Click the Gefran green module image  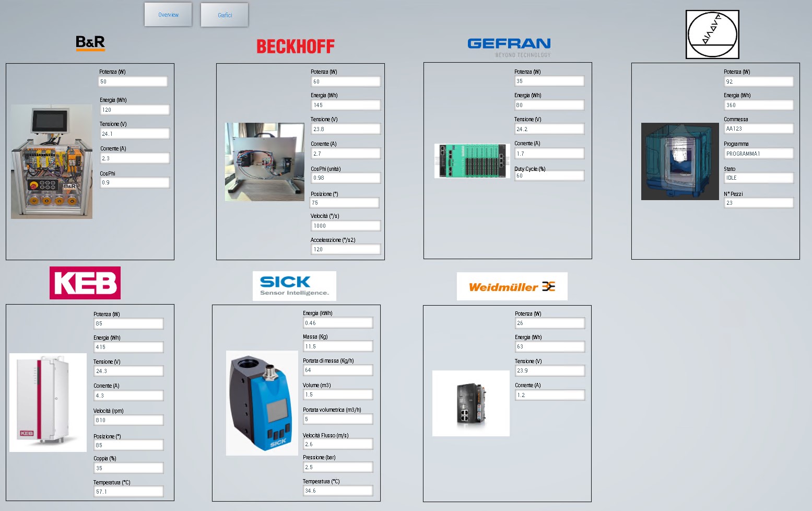(x=472, y=161)
